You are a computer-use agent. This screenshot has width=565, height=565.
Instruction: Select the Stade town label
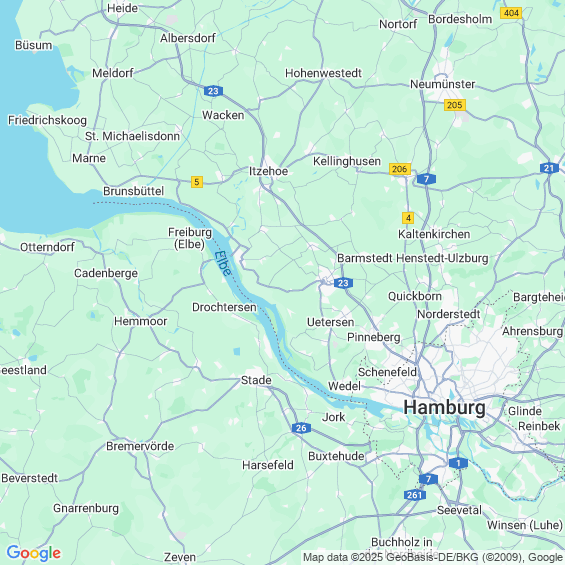coord(256,380)
